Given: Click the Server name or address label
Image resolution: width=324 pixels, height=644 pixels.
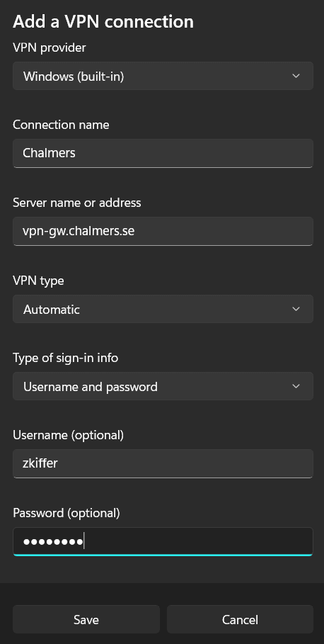Looking at the screenshot, I should (76, 203).
